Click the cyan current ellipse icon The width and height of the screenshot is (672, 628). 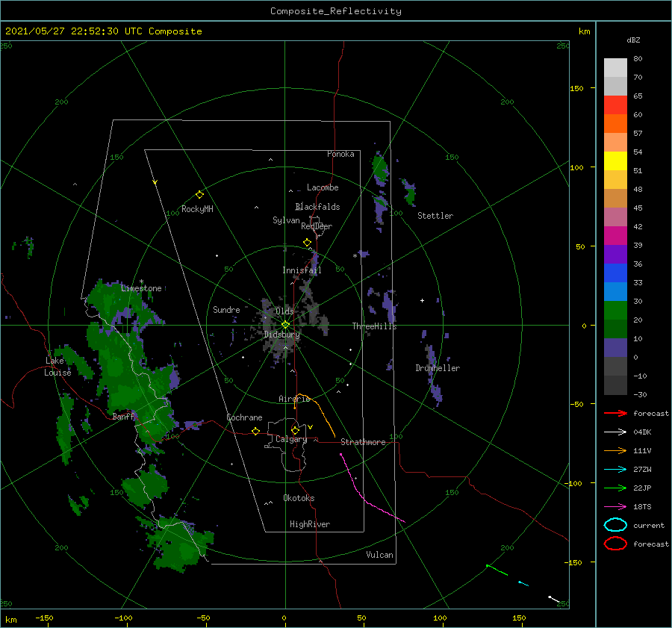(615, 525)
